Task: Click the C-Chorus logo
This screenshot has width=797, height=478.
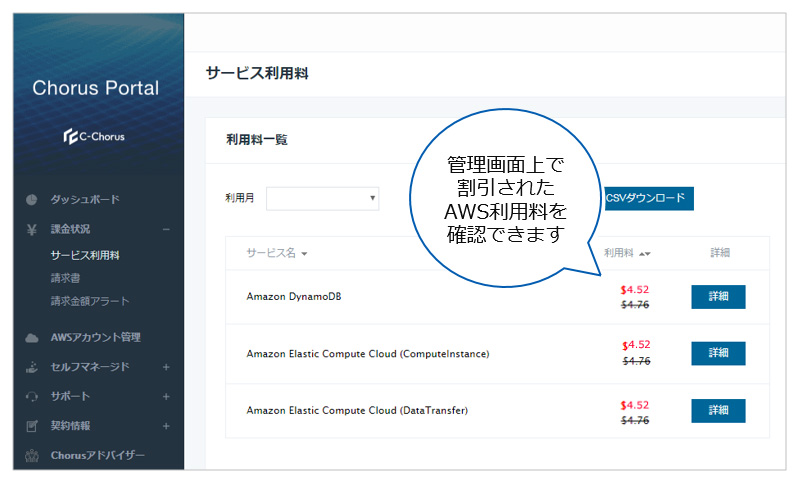Action: pos(94,136)
